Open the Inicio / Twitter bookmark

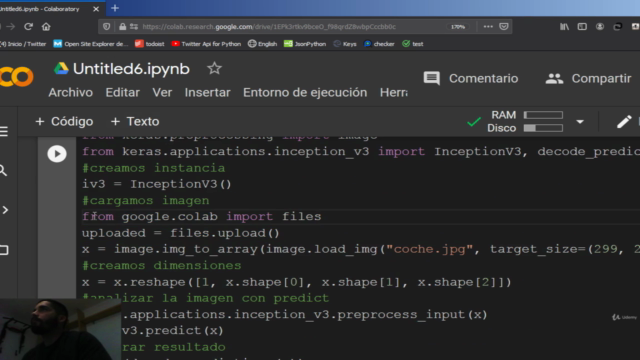(x=23, y=44)
